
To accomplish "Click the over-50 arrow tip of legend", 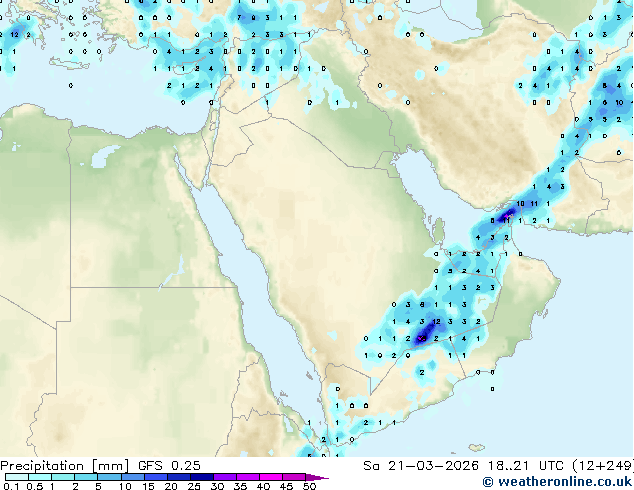I will click(x=317, y=477).
